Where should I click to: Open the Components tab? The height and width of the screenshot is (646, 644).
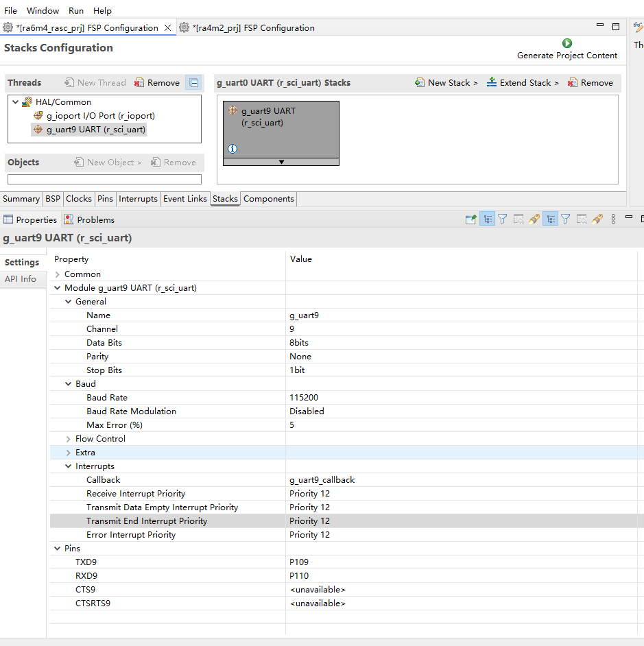tap(269, 199)
